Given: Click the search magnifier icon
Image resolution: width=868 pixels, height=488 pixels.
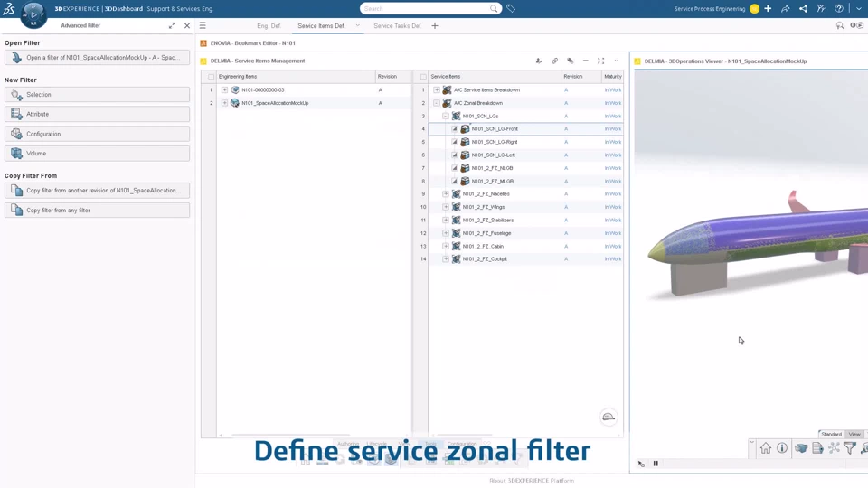Looking at the screenshot, I should click(x=494, y=8).
